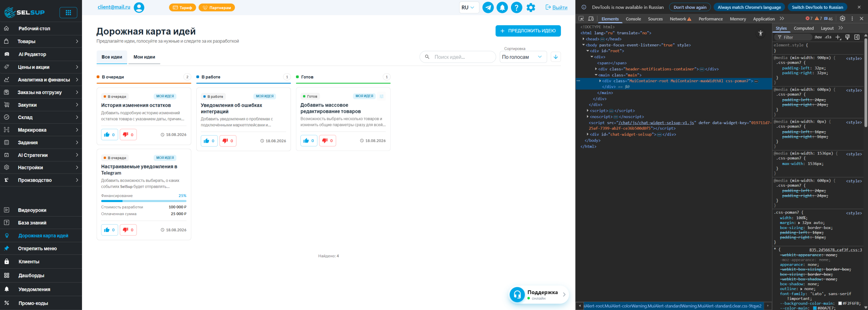Toggle the DevTools device toolbar
The image size is (868, 310).
[591, 19]
